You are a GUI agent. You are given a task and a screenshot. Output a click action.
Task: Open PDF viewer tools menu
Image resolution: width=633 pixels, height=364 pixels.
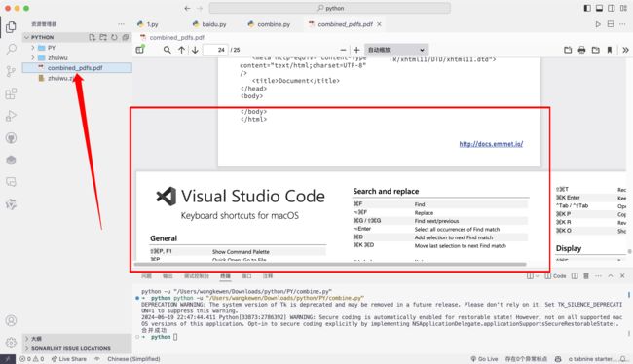(625, 50)
